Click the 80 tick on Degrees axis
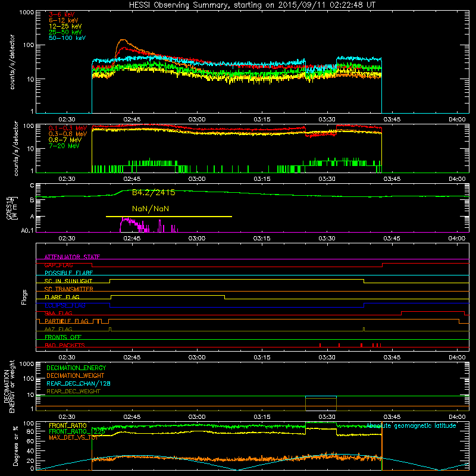 coord(30,431)
